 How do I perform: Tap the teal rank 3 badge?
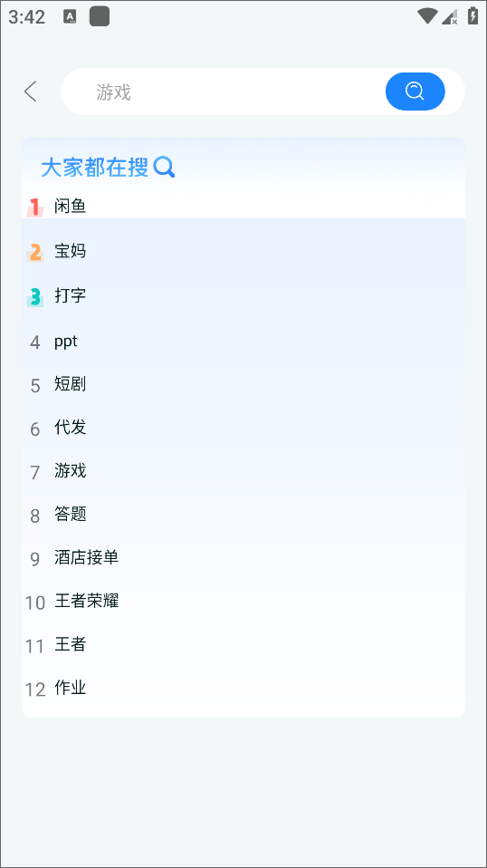point(34,296)
